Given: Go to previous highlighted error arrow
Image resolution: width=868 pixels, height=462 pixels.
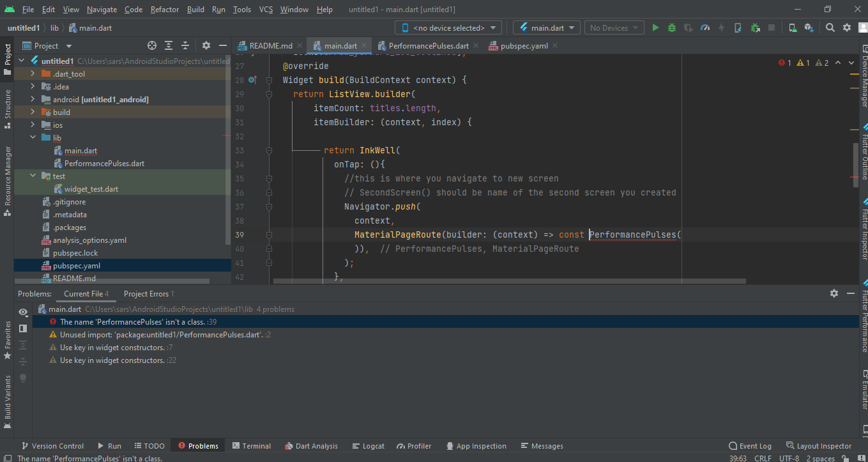Looking at the screenshot, I should 839,63.
